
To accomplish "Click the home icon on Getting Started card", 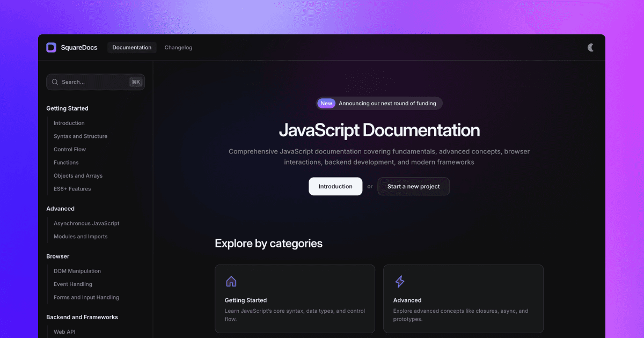I will [231, 281].
